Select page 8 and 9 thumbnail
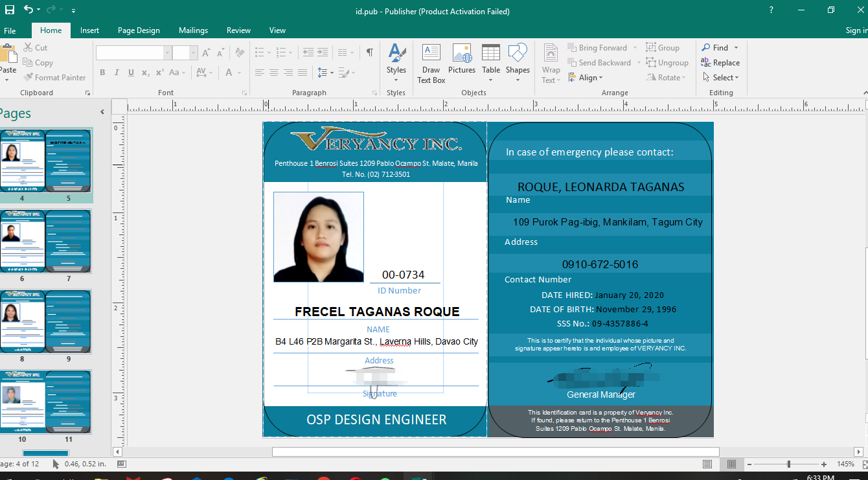 click(x=45, y=321)
